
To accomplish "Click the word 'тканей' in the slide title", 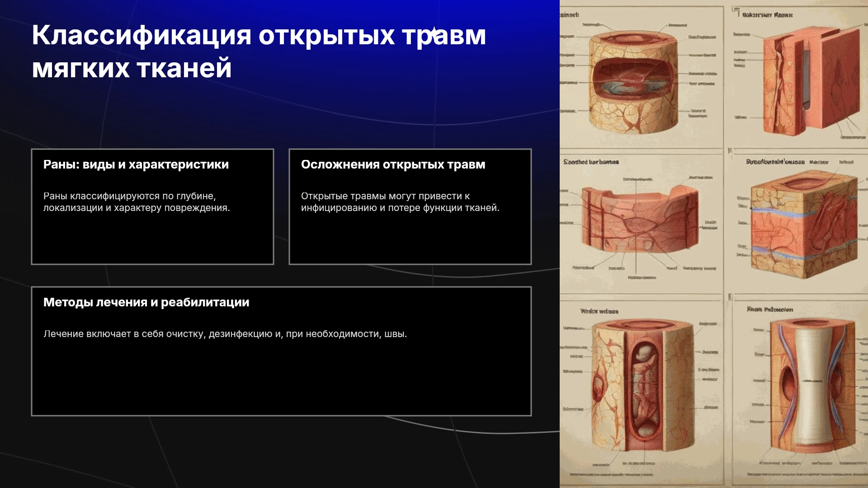I will pos(184,68).
